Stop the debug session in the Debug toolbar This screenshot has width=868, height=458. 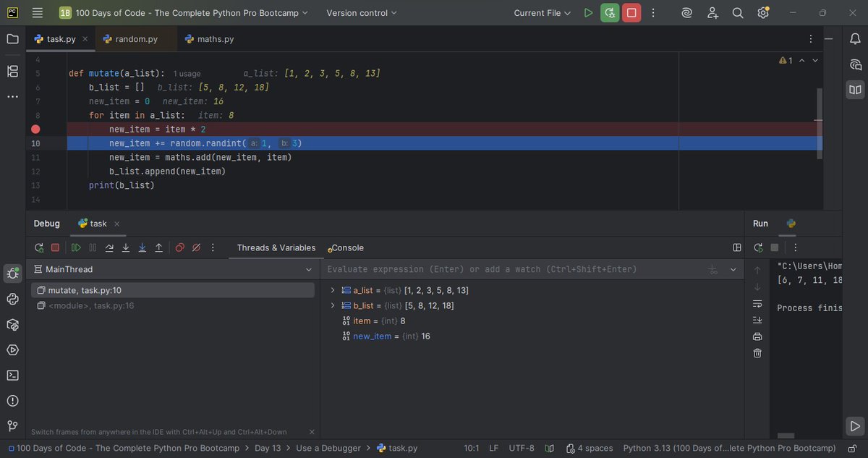(56, 247)
